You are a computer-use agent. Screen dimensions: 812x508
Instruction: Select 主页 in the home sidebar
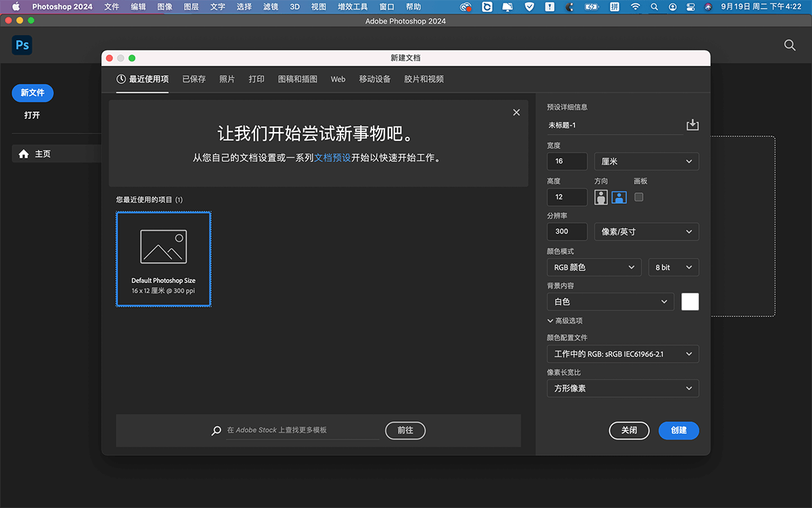(57, 154)
